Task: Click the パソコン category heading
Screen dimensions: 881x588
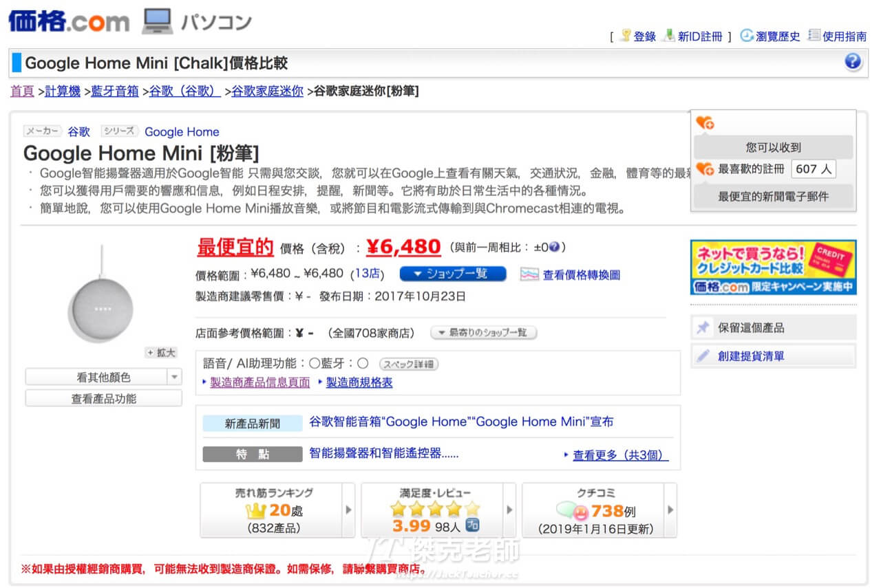Action: click(x=216, y=22)
